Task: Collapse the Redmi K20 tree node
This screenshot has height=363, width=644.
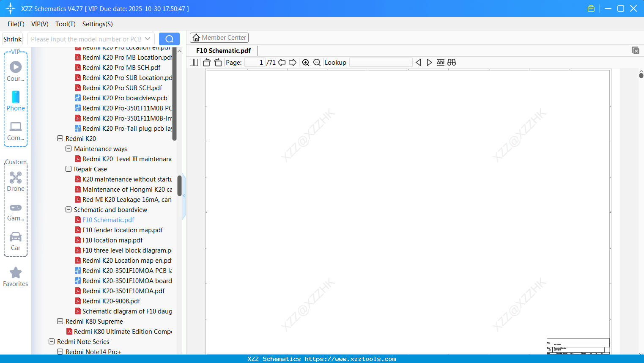Action: (60, 139)
